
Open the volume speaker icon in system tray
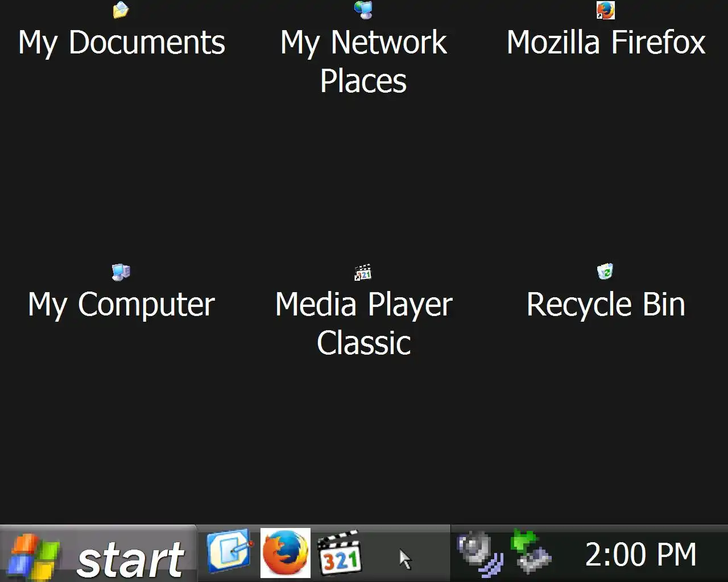point(481,553)
